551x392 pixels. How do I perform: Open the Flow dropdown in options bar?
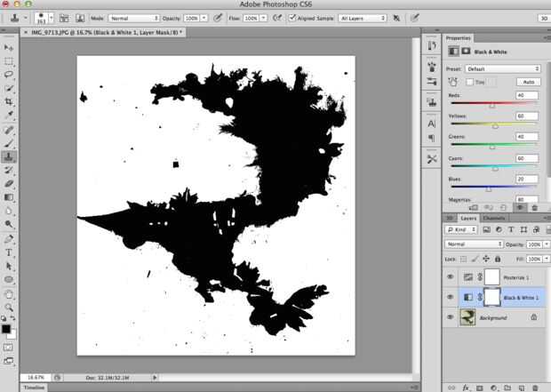click(x=264, y=18)
